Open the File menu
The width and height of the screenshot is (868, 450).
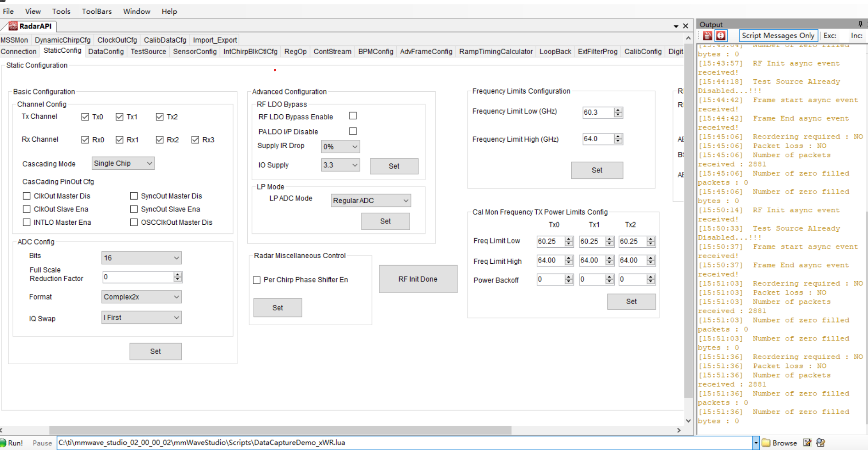8,11
